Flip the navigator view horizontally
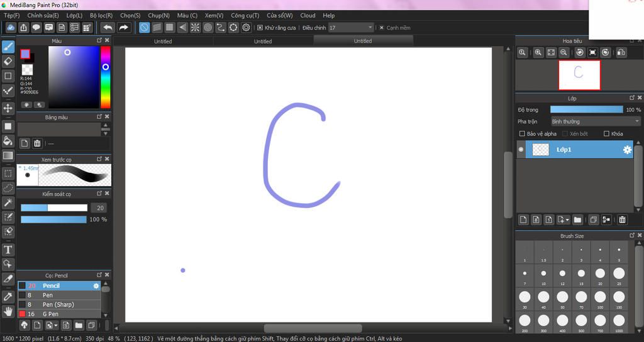The width and height of the screenshot is (644, 342). [x=621, y=53]
